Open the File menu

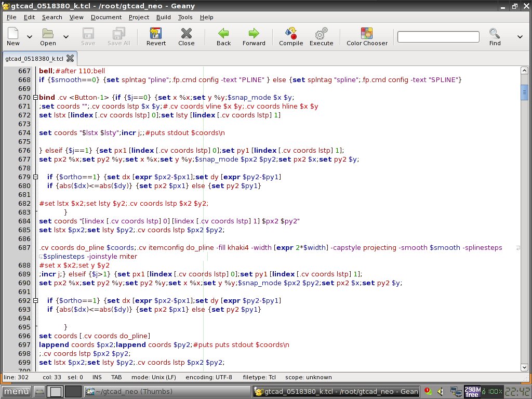coord(11,17)
